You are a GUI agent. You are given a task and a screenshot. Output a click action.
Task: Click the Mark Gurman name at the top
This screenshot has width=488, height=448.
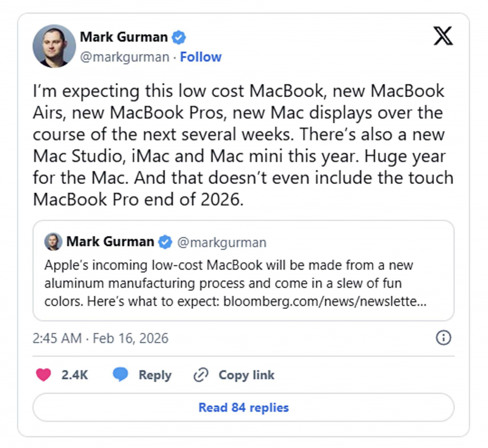point(124,37)
